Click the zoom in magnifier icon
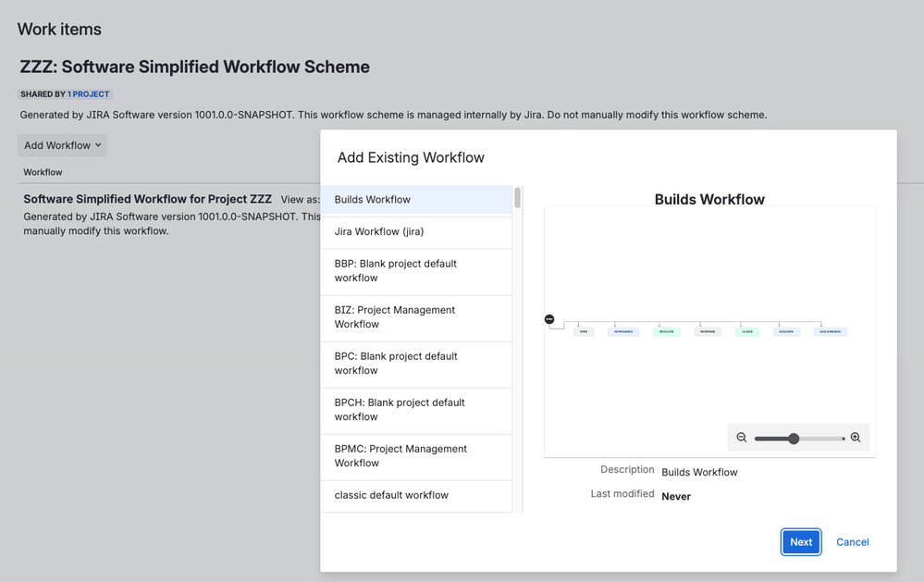This screenshot has width=924, height=582. tap(856, 438)
